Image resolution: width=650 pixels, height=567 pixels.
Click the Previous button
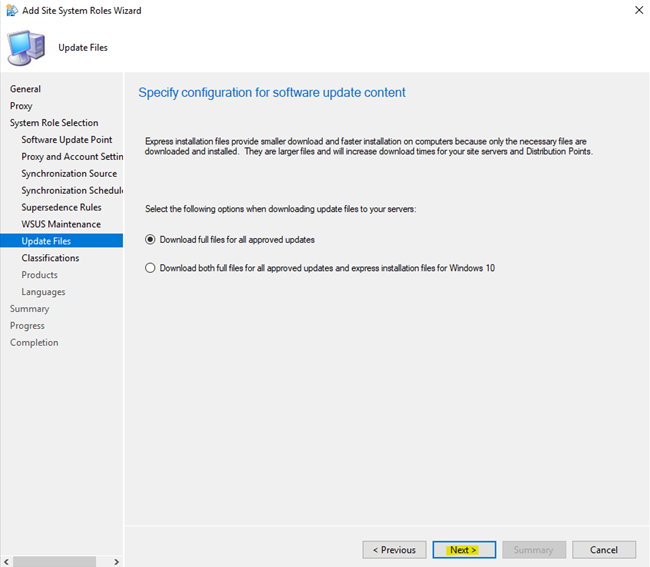pos(394,550)
